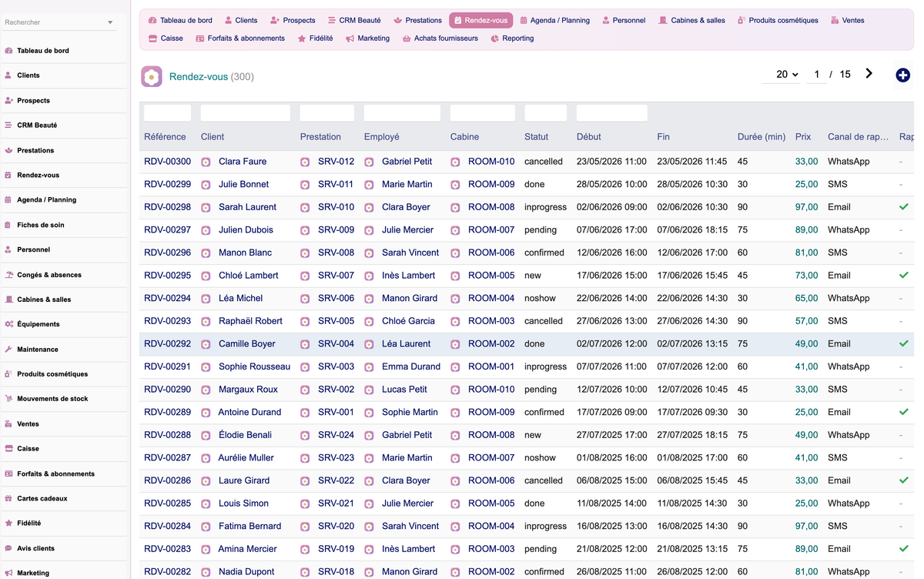Sort by Prix column header
Image resolution: width=924 pixels, height=579 pixels.
803,137
